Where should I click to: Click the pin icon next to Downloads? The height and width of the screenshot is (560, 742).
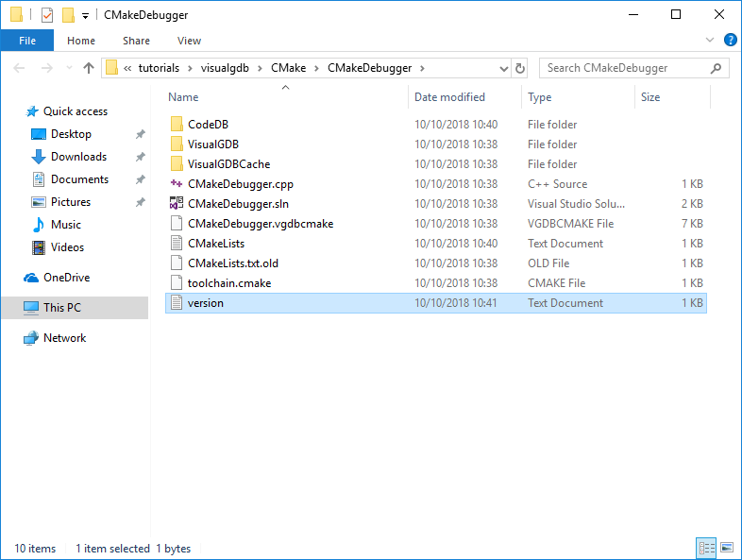click(x=140, y=157)
